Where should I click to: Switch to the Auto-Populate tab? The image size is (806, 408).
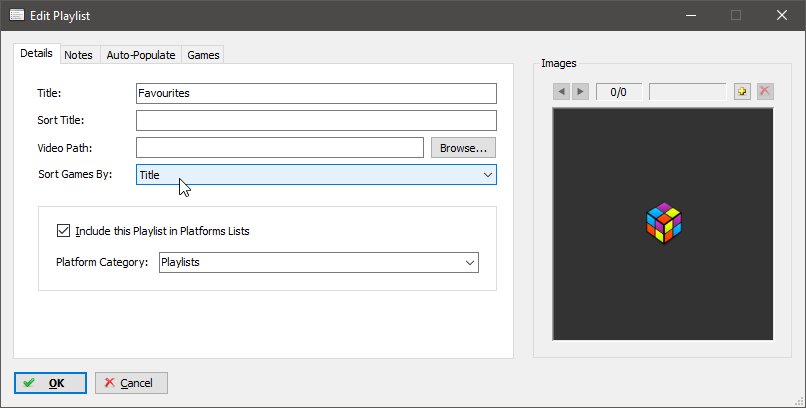(x=141, y=55)
